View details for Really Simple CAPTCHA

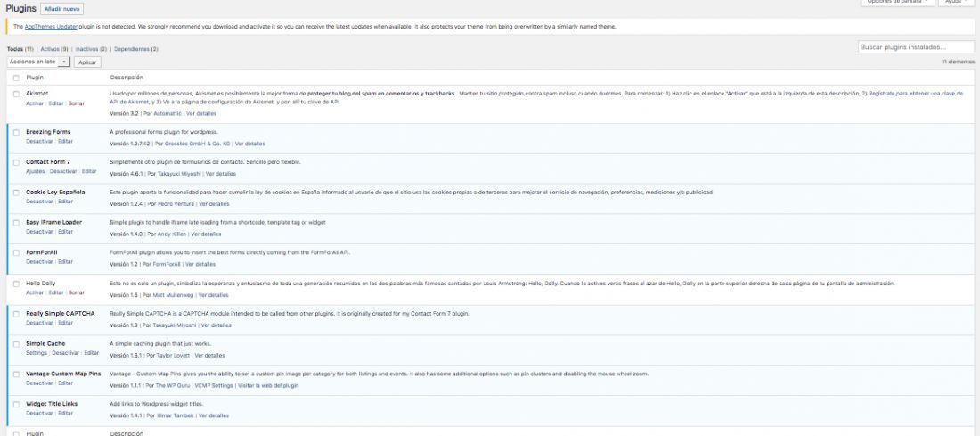pos(216,325)
